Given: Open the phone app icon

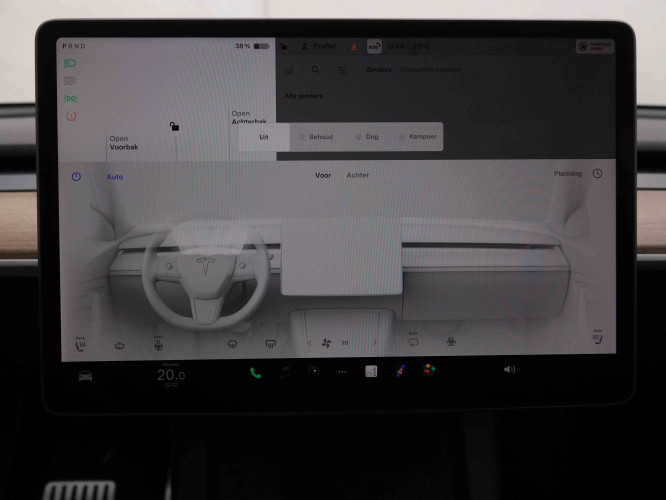Looking at the screenshot, I should 255,372.
